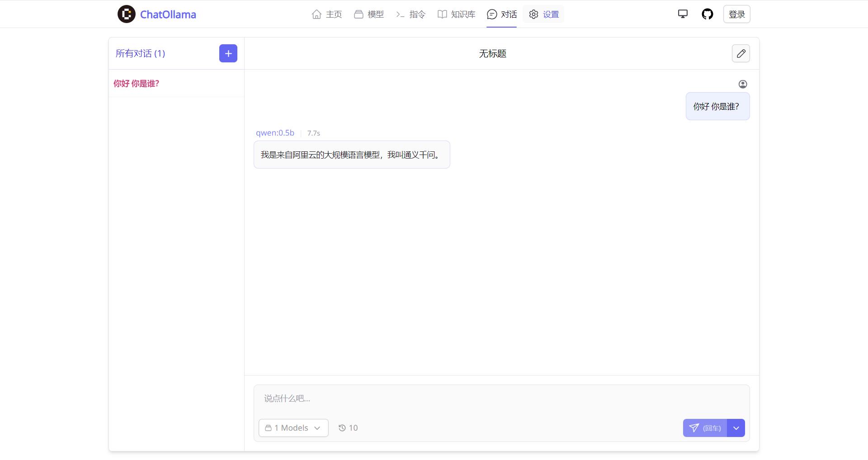Viewport: 868px width, 460px height.
Task: Click the assistant reply about 通义千问
Action: pyautogui.click(x=352, y=155)
